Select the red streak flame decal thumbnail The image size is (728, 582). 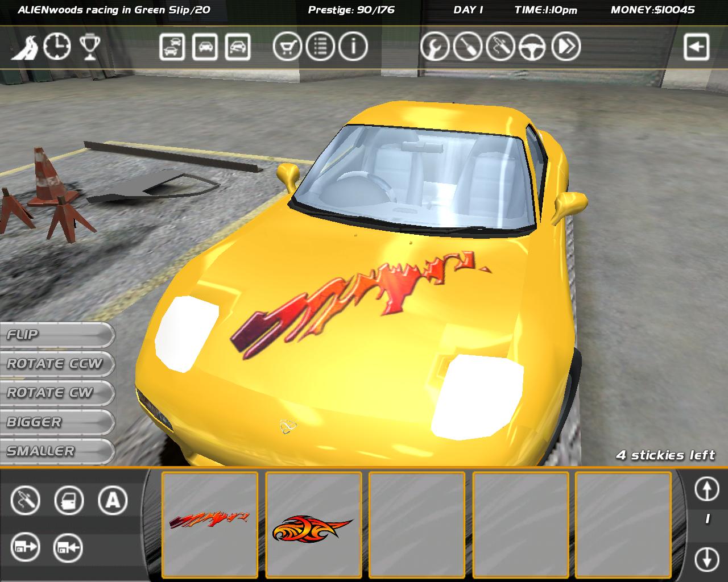(x=210, y=525)
